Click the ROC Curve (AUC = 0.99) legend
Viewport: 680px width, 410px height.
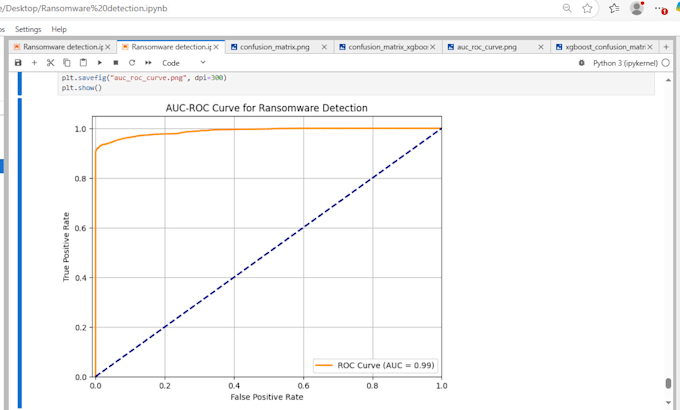pyautogui.click(x=375, y=365)
